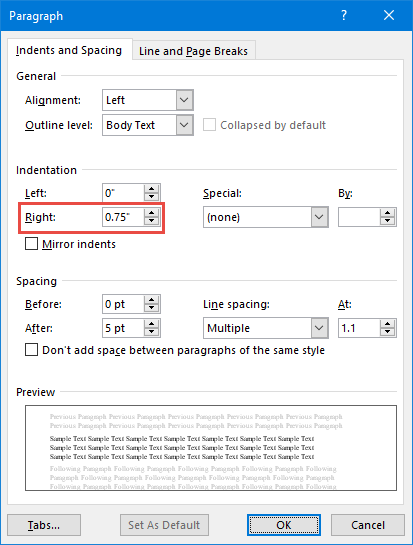The image size is (413, 545).
Task: Click the Right indentation field
Action: point(123,217)
